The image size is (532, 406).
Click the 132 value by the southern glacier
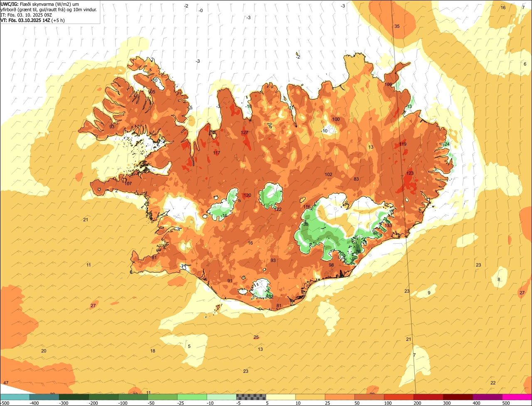click(270, 296)
